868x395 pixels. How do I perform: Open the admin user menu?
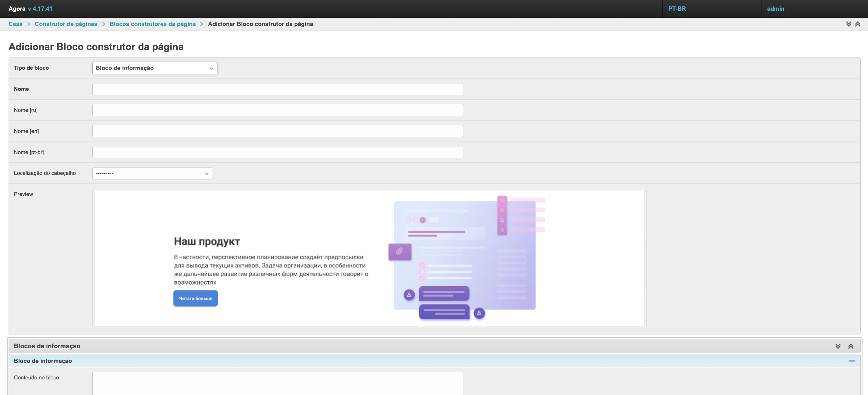[775, 9]
